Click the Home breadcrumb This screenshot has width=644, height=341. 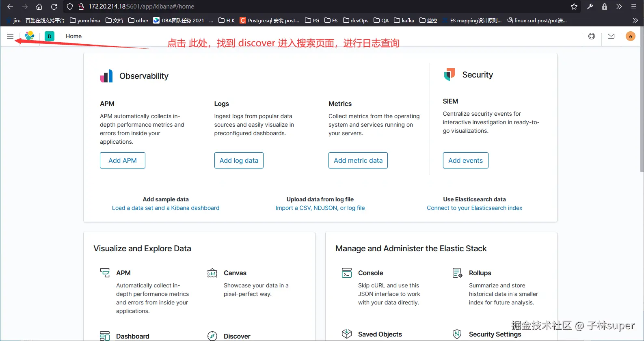pos(73,36)
